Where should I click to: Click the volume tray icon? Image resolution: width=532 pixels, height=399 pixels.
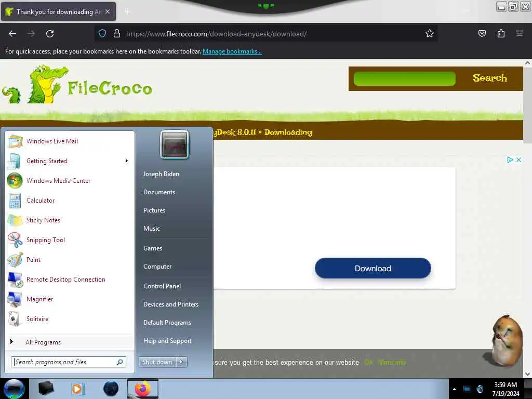pyautogui.click(x=480, y=389)
